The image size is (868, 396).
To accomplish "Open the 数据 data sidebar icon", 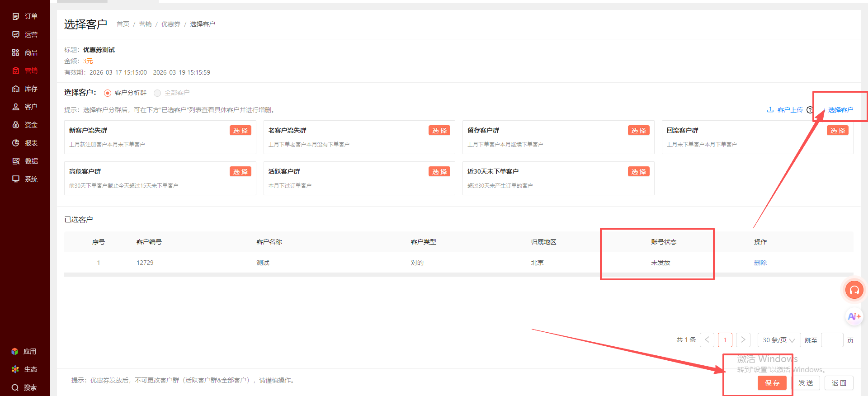I will (x=16, y=161).
